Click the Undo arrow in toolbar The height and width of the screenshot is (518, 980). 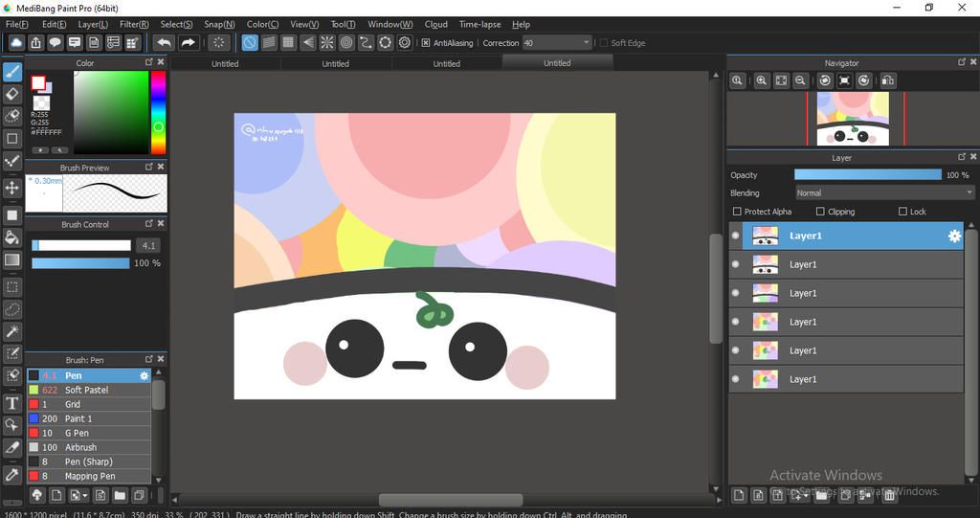[x=165, y=42]
